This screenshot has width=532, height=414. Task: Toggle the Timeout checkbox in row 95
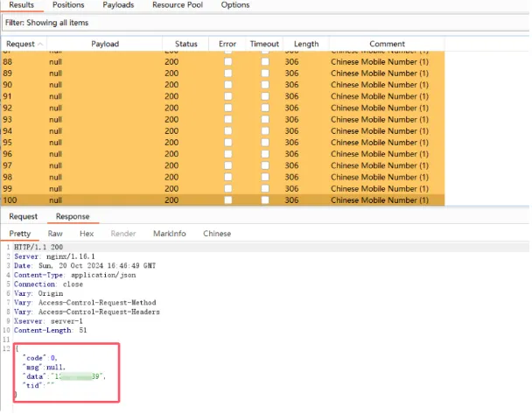pyautogui.click(x=265, y=143)
